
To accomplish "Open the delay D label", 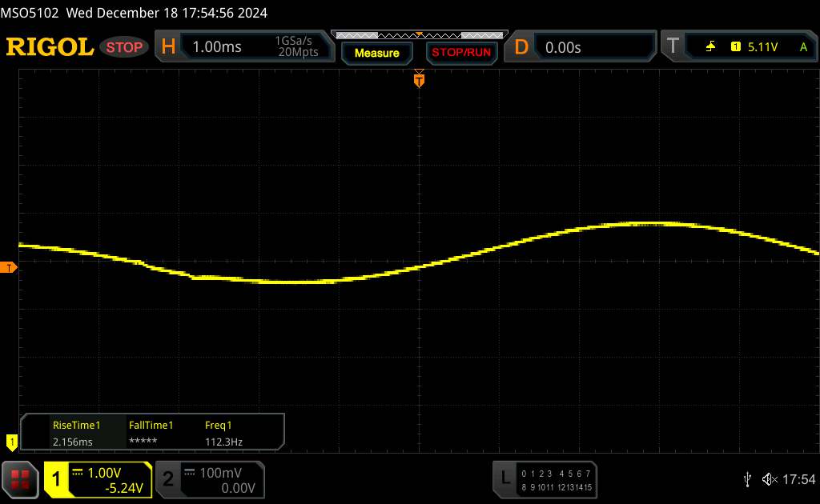I will pos(521,47).
